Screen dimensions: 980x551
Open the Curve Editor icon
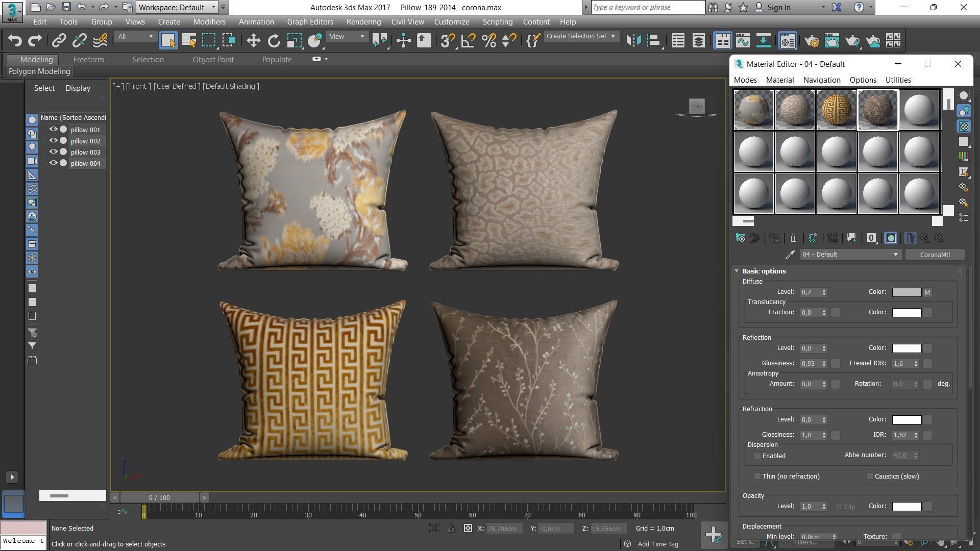tap(743, 41)
